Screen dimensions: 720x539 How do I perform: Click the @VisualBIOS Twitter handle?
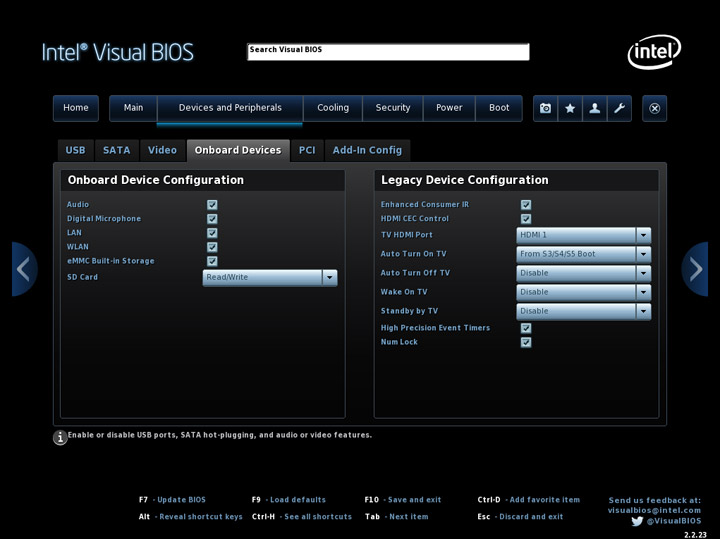click(x=674, y=521)
